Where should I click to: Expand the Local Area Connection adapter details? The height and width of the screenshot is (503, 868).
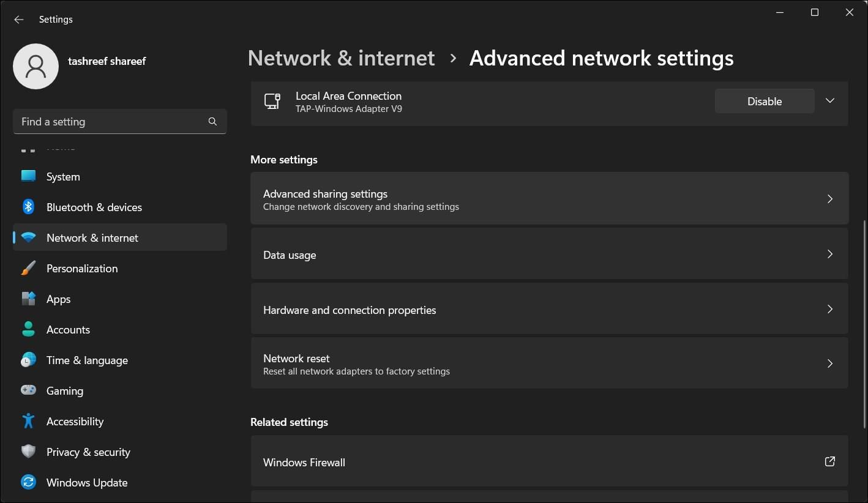click(x=830, y=100)
